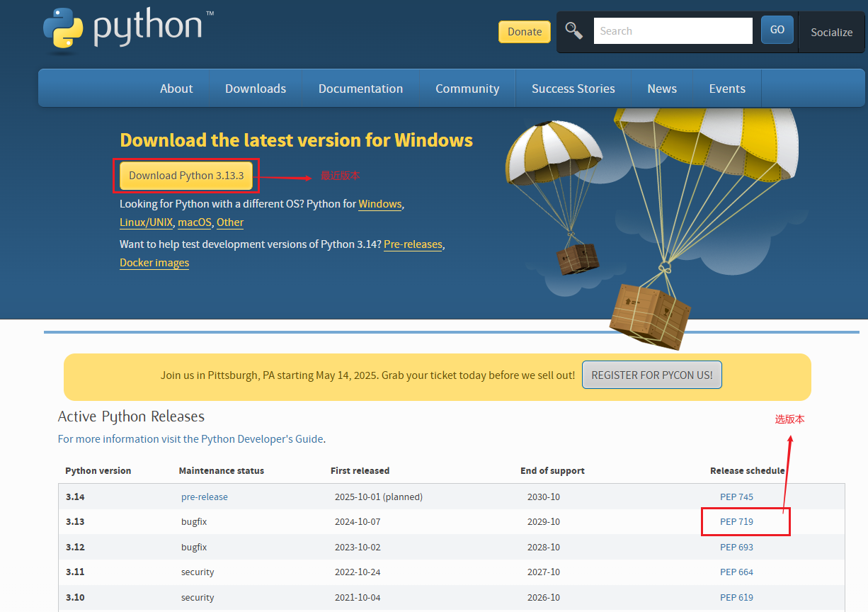Open the Linux/UNIX downloads link

click(146, 222)
